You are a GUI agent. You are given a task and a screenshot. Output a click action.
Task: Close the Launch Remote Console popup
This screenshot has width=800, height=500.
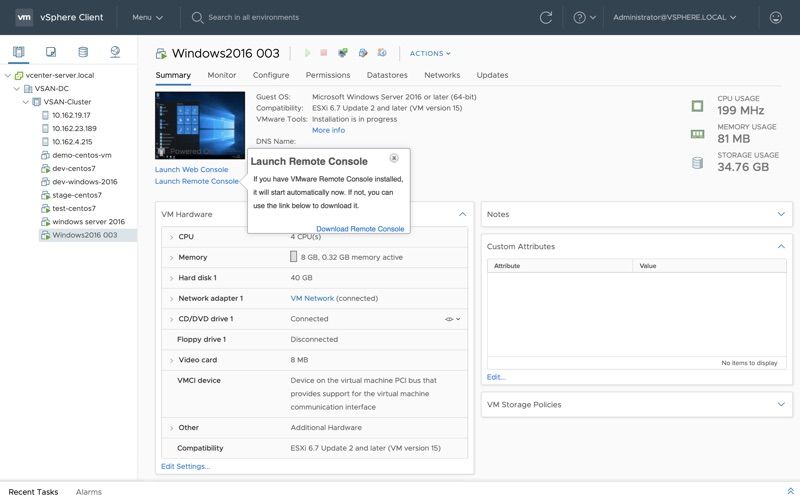(x=394, y=158)
